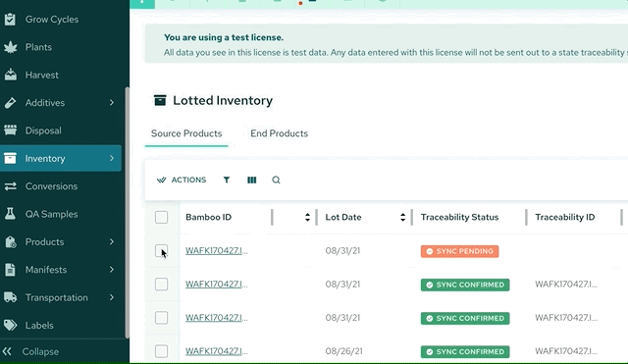The height and width of the screenshot is (364, 628).
Task: Expand the Manifests submenu chevron
Action: click(112, 270)
